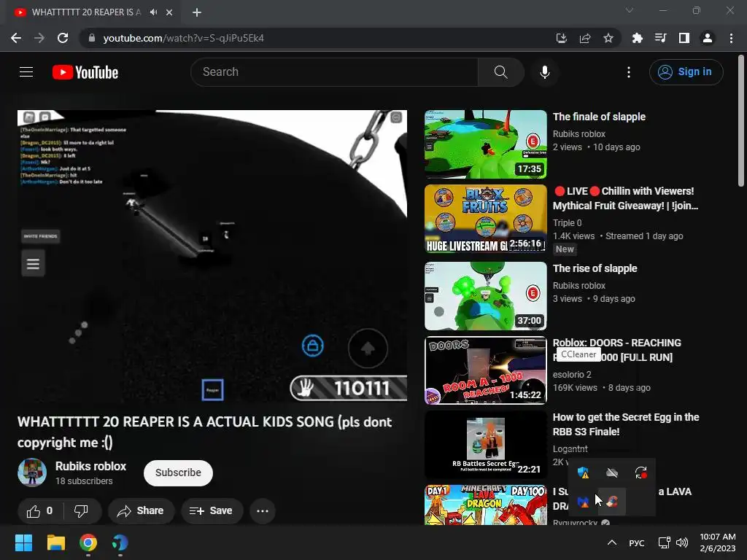Open Secret Egg RBB S3 Finale video title
Image resolution: width=747 pixels, height=560 pixels.
[625, 424]
